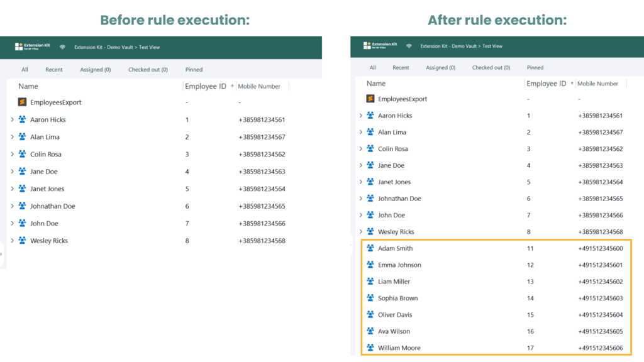Image resolution: width=644 pixels, height=362 pixels.
Task: Expand the Wesley Ricks row in the left panel
Action: (x=12, y=241)
